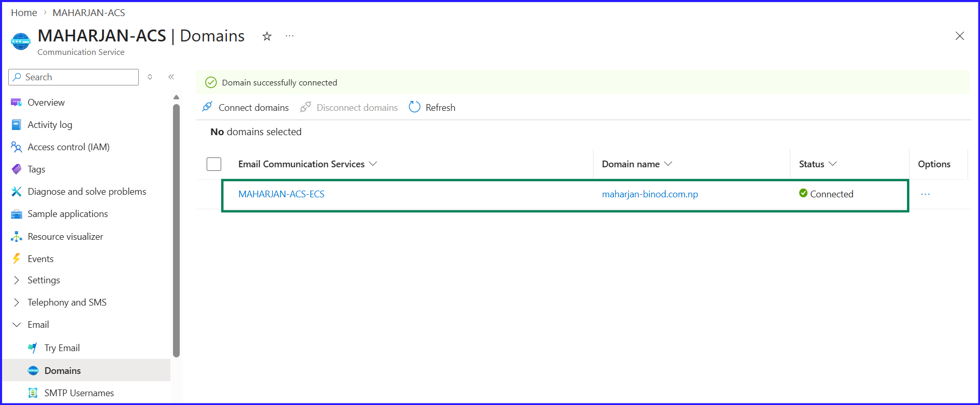Image resolution: width=980 pixels, height=405 pixels.
Task: Click the Access control (IAM) icon
Action: pyautogui.click(x=17, y=147)
